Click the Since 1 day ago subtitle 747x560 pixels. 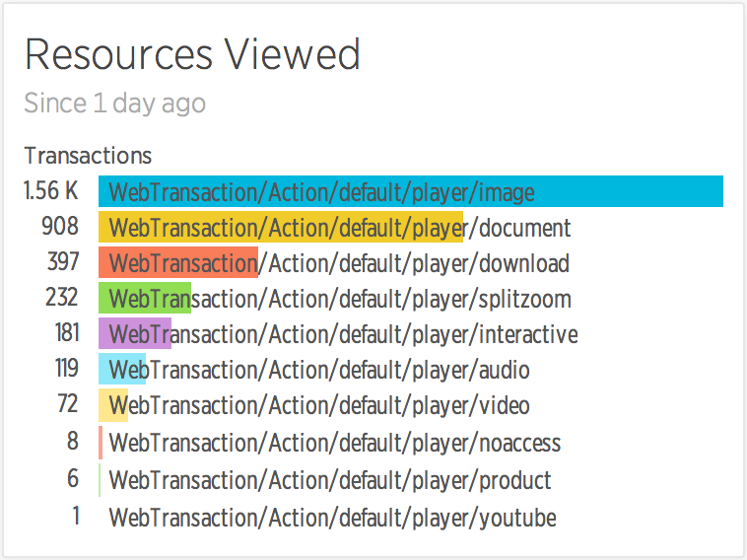pyautogui.click(x=115, y=103)
